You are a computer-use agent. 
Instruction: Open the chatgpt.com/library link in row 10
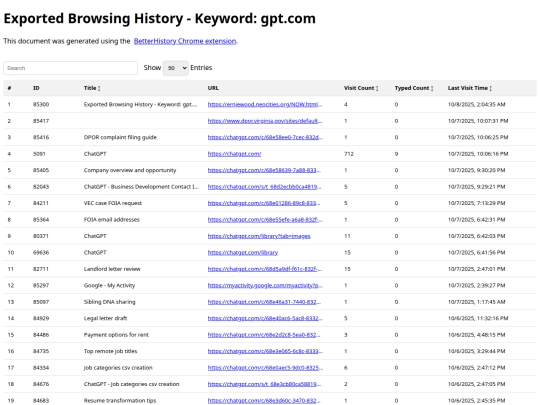point(243,252)
